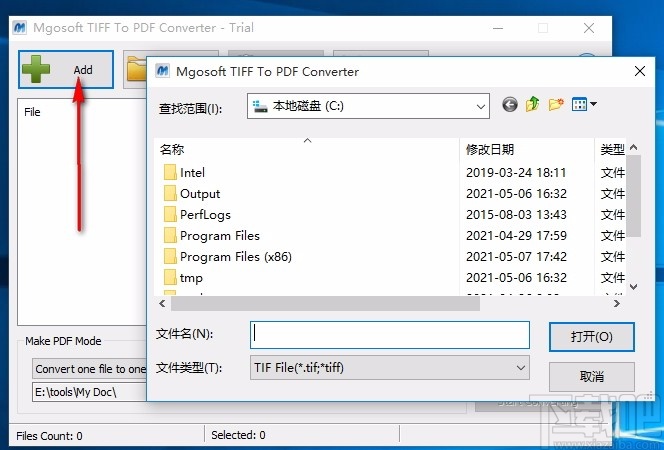Click the 文件名 input field
The image size is (664, 450).
click(x=390, y=335)
